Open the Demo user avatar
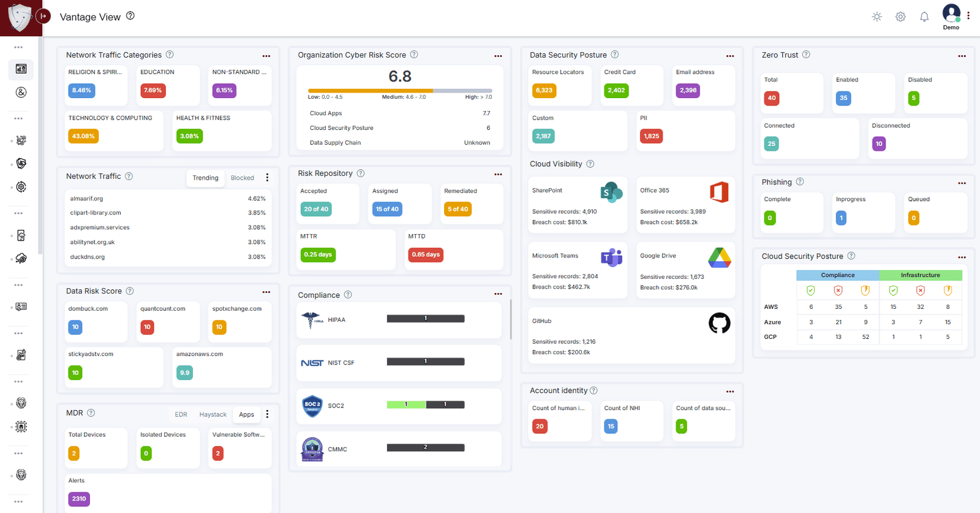The width and height of the screenshot is (980, 513). coord(951,13)
